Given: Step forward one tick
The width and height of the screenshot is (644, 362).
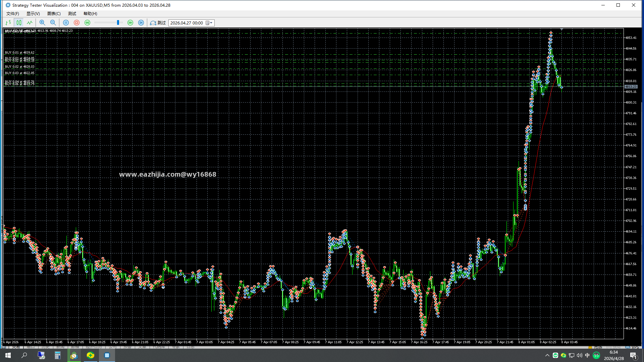Looking at the screenshot, I should 141,23.
